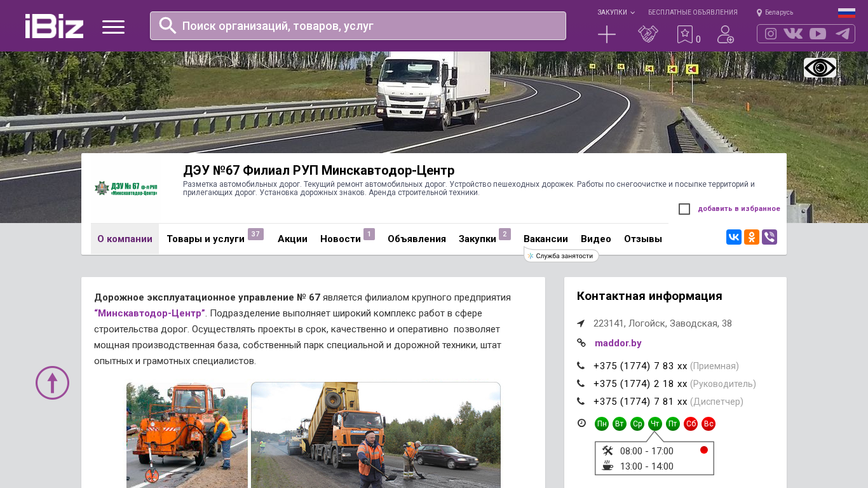Open the О компании tab
868x488 pixels.
(x=125, y=239)
